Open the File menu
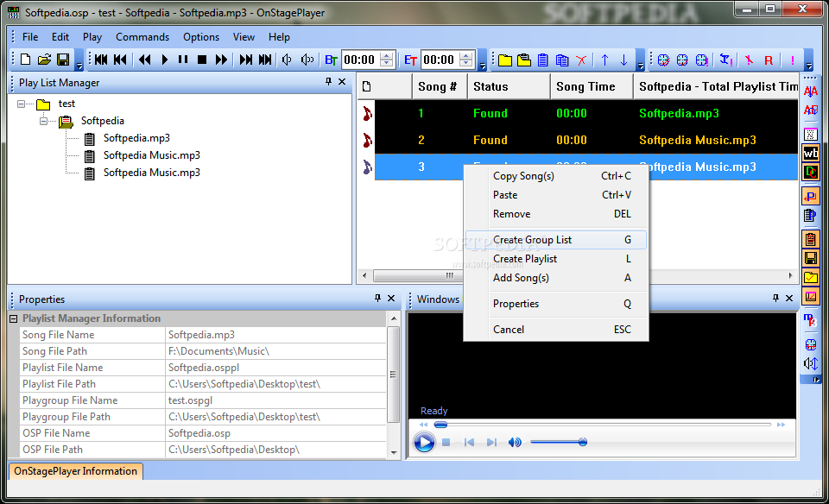This screenshot has width=829, height=504. 30,37
